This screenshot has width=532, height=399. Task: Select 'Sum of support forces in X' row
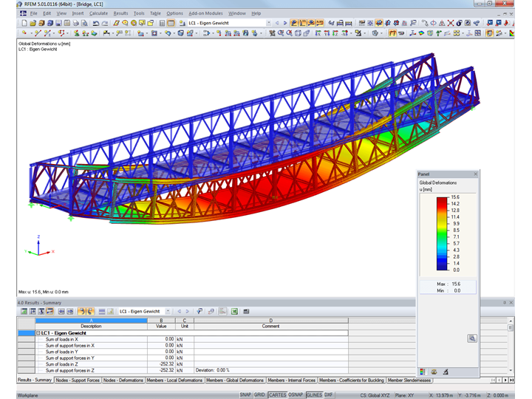(191, 345)
